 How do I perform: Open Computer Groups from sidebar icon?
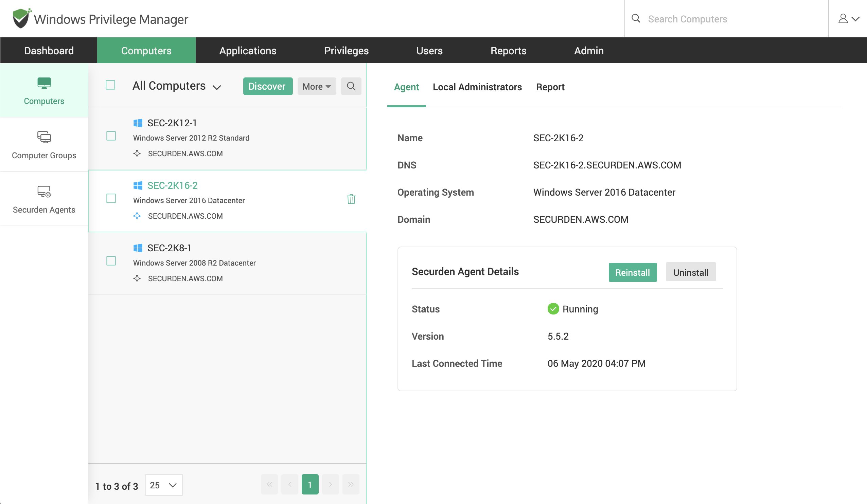(x=44, y=137)
